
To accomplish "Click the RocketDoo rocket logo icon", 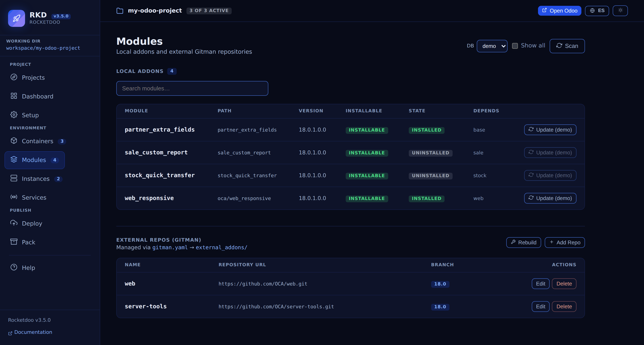I will pyautogui.click(x=17, y=18).
